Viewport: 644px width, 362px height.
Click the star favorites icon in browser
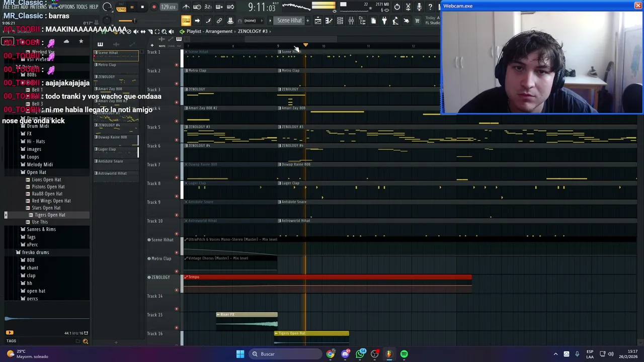click(x=81, y=41)
